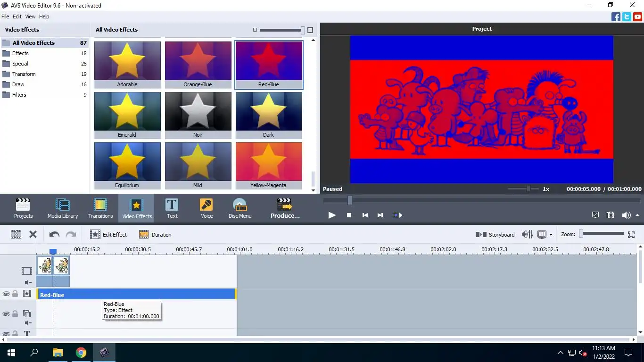Select the second video clip on timeline
The width and height of the screenshot is (644, 362).
pos(61,265)
